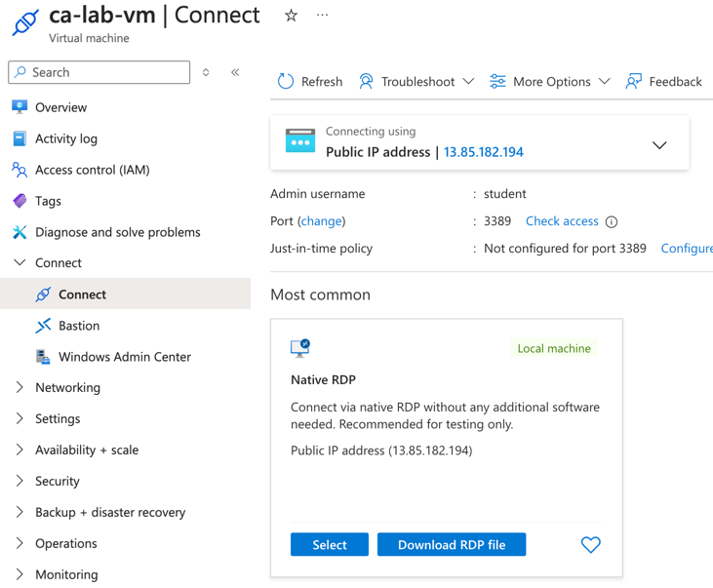This screenshot has height=588, width=713.
Task: Click the Refresh toolbar button
Action: [x=310, y=82]
